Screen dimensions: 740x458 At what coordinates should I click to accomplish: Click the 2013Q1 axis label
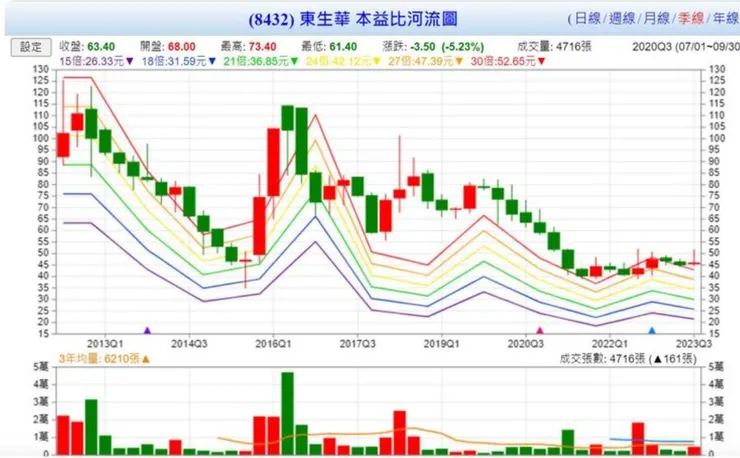[x=105, y=344]
